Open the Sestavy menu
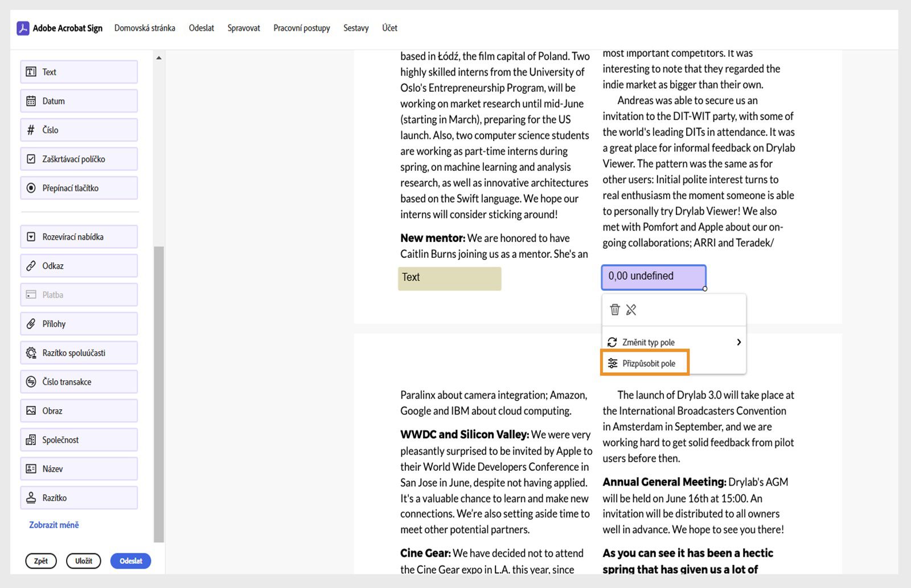 [356, 28]
